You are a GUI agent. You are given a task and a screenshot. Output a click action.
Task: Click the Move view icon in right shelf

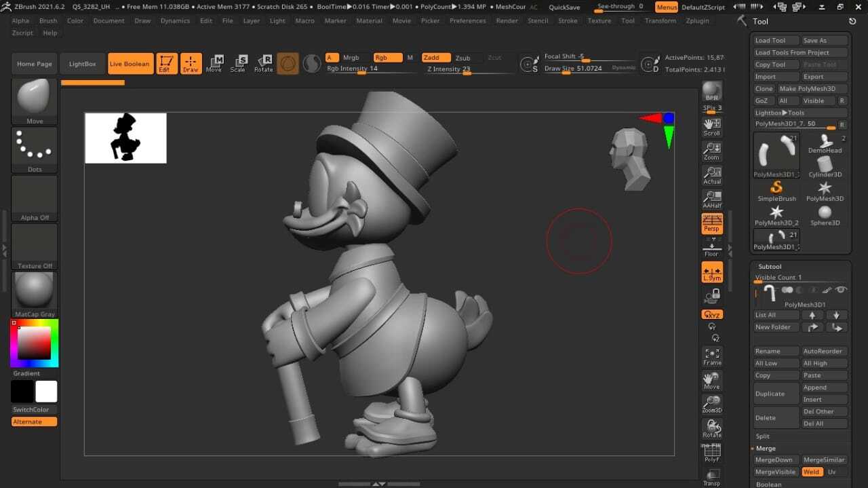pos(712,381)
